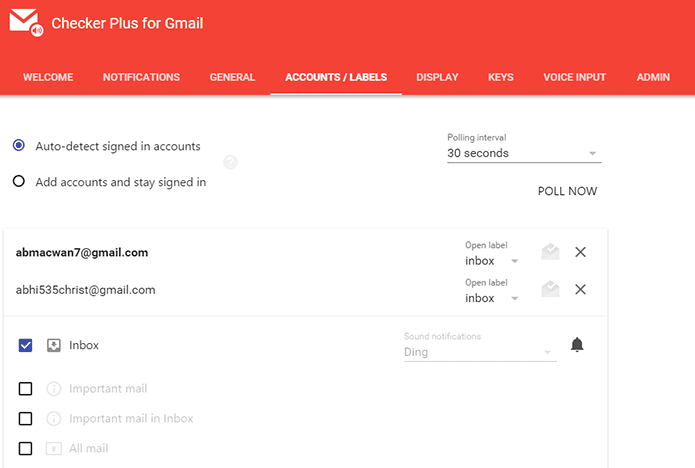Select Auto-detect signed in accounts radio
The height and width of the screenshot is (468, 695).
19,145
